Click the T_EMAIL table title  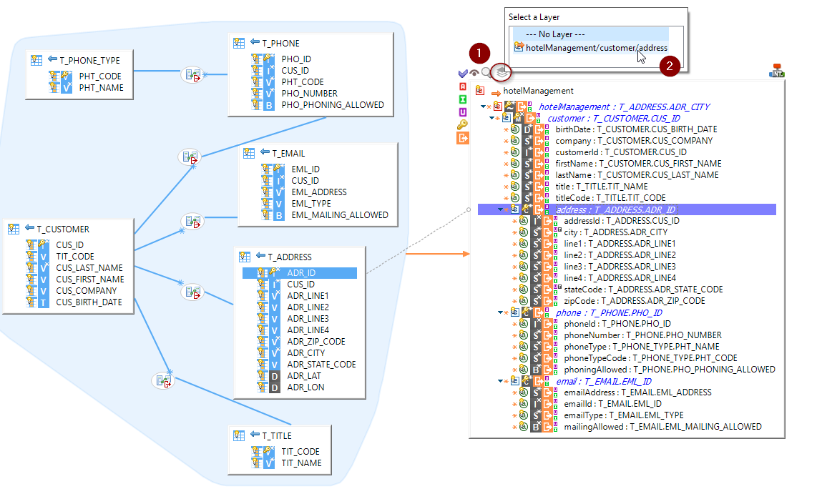click(x=288, y=153)
